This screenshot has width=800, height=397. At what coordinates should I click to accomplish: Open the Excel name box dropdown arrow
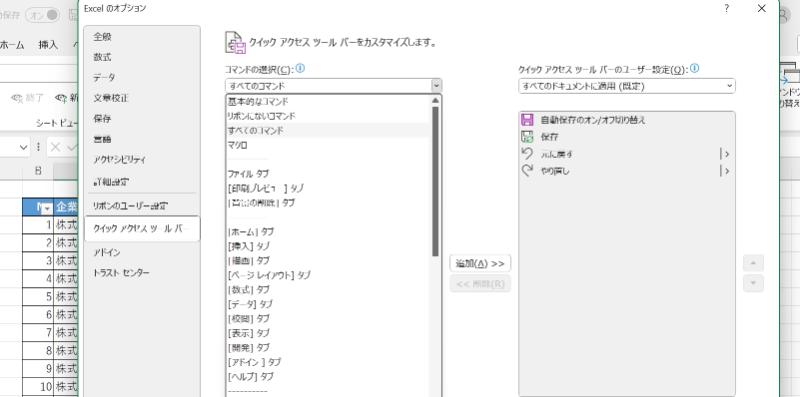coord(23,147)
